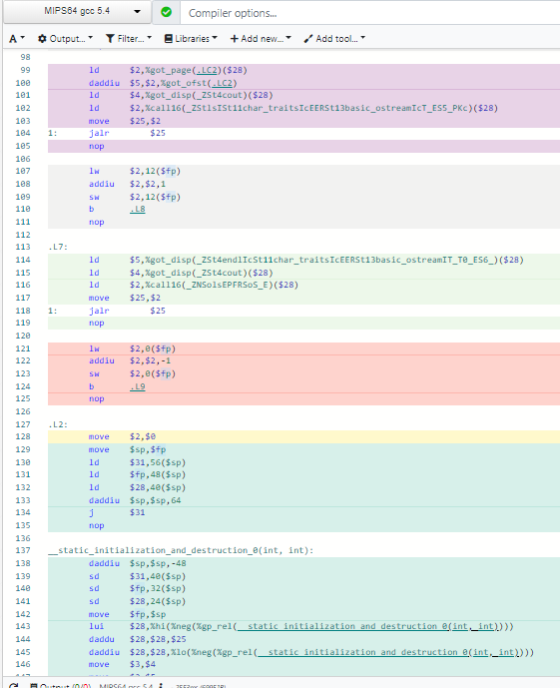Viewport: 560px width, 688px height.
Task: Click the 'addiu $2,$2,-1' instruction
Action: coord(130,361)
